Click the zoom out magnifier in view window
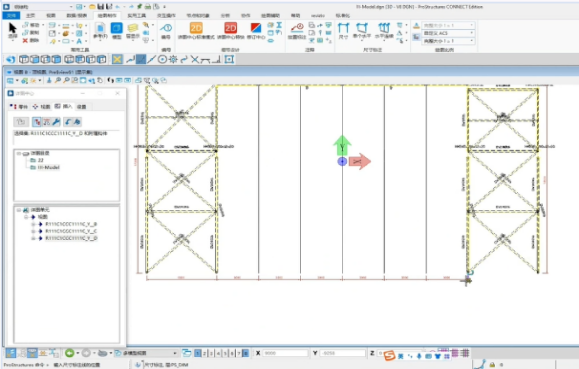The image size is (579, 369). click(66, 80)
